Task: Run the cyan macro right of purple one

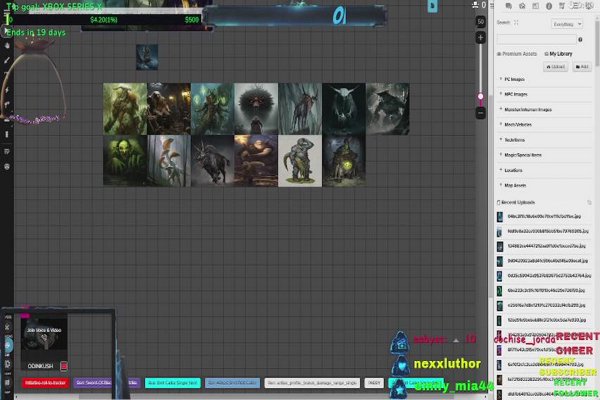Action: click(173, 383)
